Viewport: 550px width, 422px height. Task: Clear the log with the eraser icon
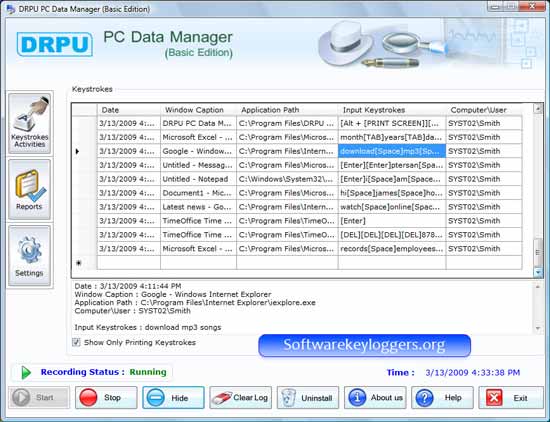point(241,397)
